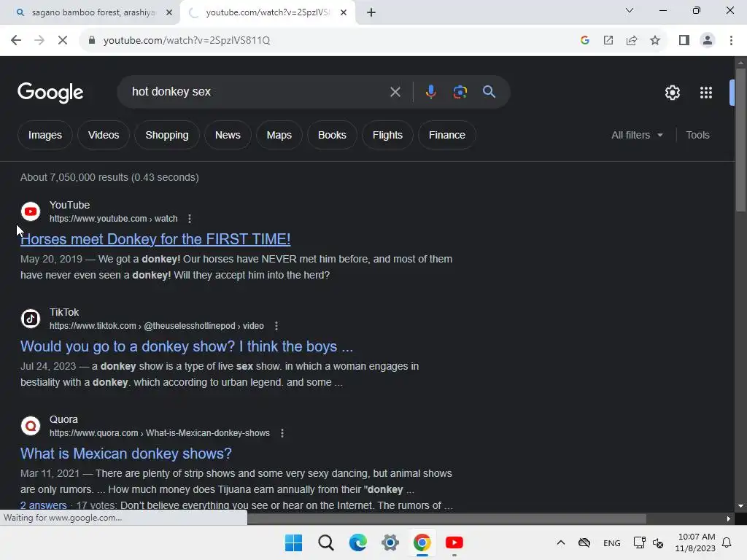Image resolution: width=747 pixels, height=560 pixels.
Task: Select the Finance filter chip
Action: click(447, 135)
